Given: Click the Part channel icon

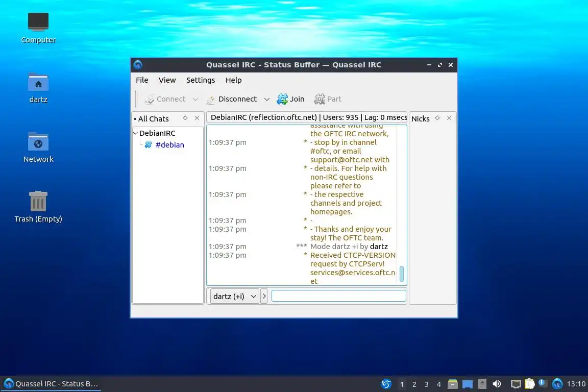Looking at the screenshot, I should click(320, 99).
